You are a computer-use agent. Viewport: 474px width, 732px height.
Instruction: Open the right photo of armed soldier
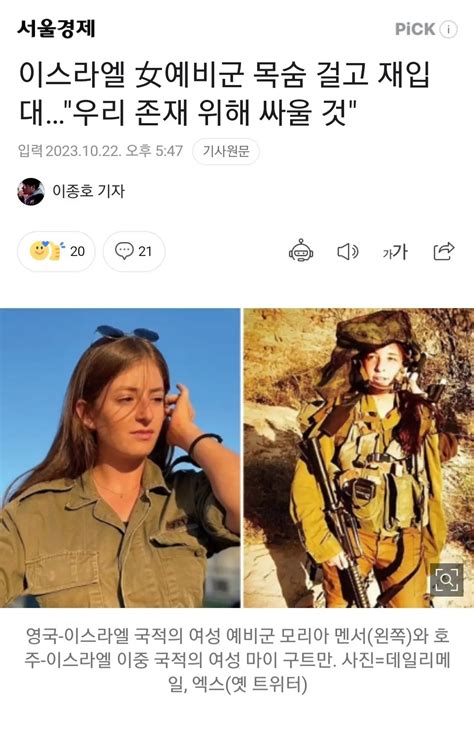[359, 458]
